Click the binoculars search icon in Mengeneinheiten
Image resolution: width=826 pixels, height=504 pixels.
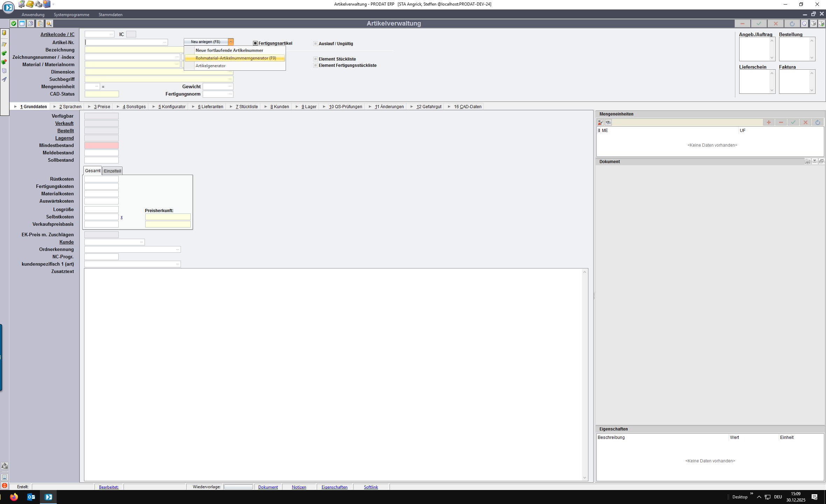[x=608, y=122]
